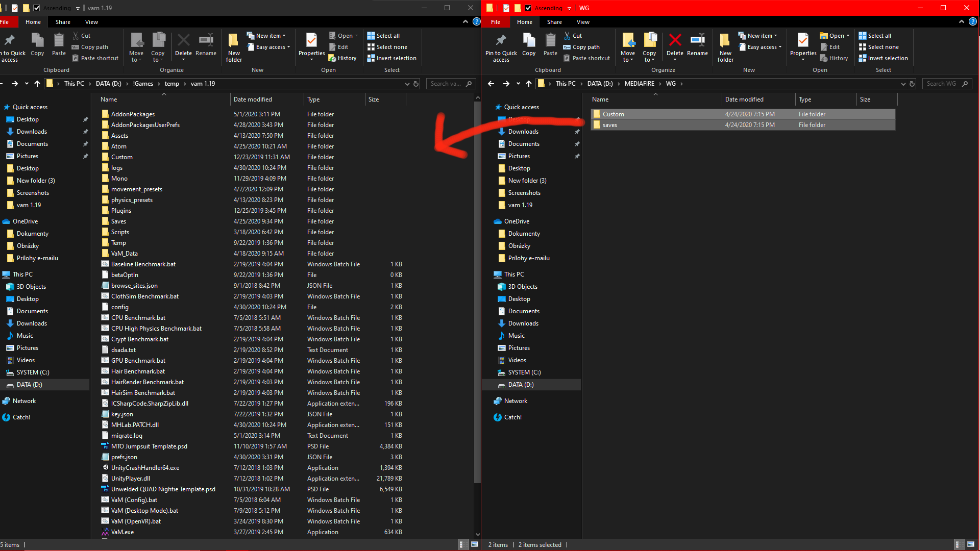Select the Custom folder in the WG window
Viewport: 980px width, 551px height.
pos(743,114)
